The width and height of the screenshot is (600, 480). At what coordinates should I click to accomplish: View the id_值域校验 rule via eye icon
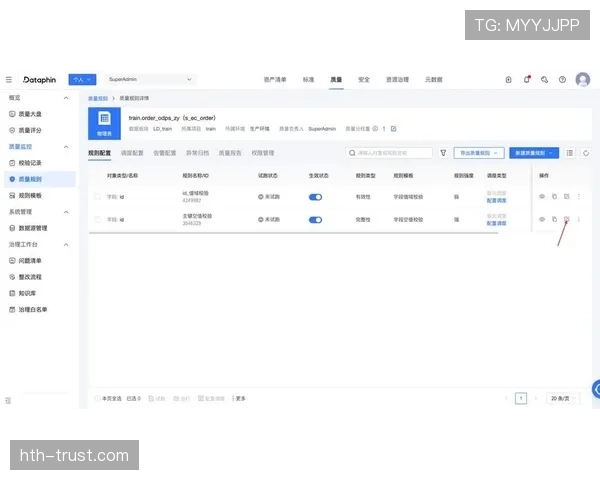click(542, 196)
